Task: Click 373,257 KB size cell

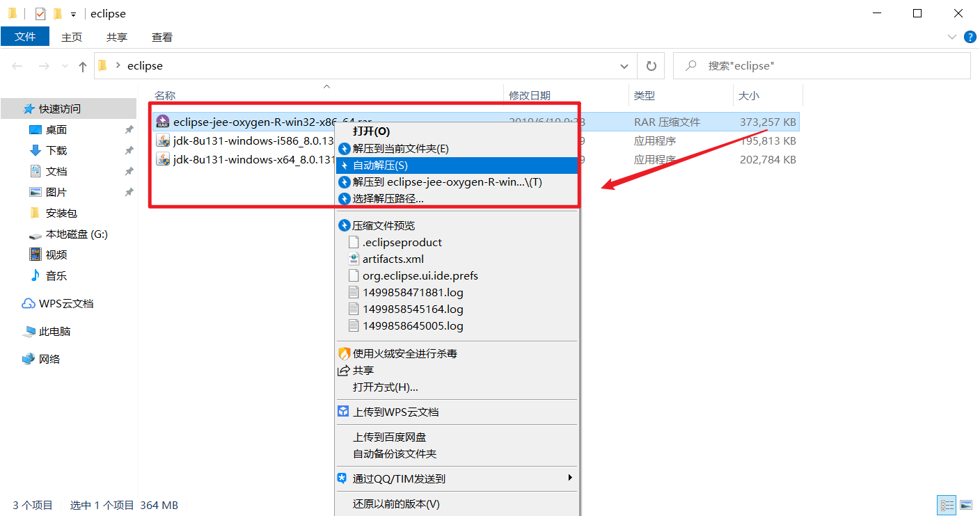Action: (x=768, y=122)
